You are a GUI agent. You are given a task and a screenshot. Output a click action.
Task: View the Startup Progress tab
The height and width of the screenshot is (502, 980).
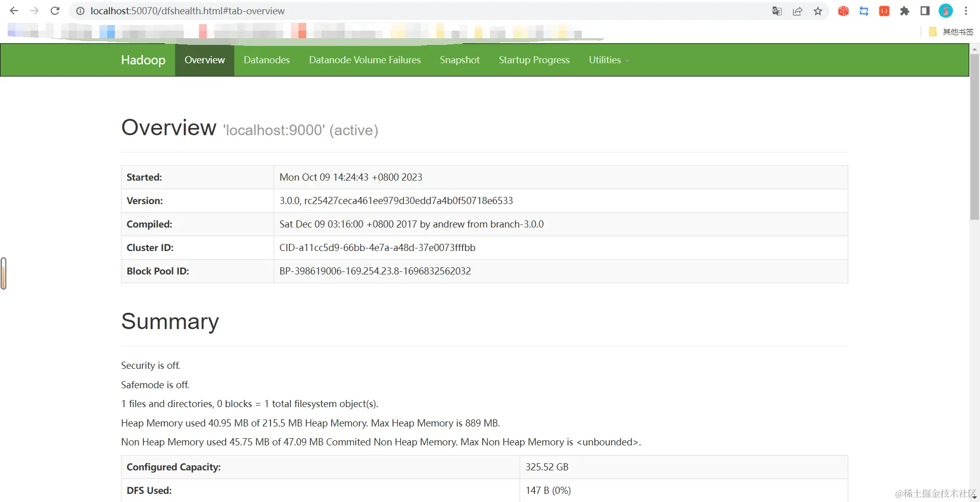click(x=534, y=60)
